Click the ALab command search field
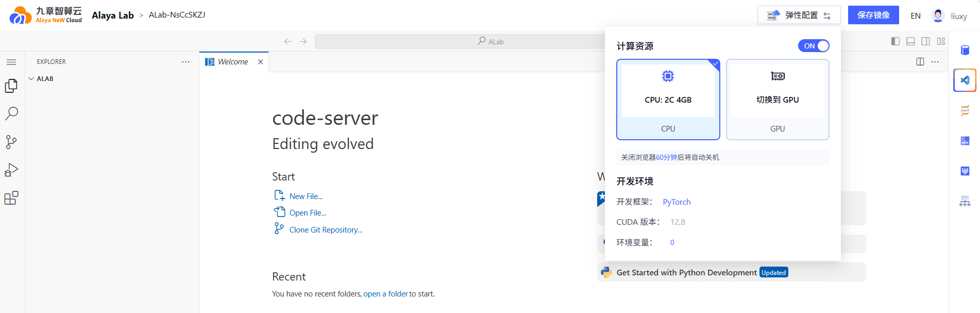The width and height of the screenshot is (980, 313). (x=460, y=41)
